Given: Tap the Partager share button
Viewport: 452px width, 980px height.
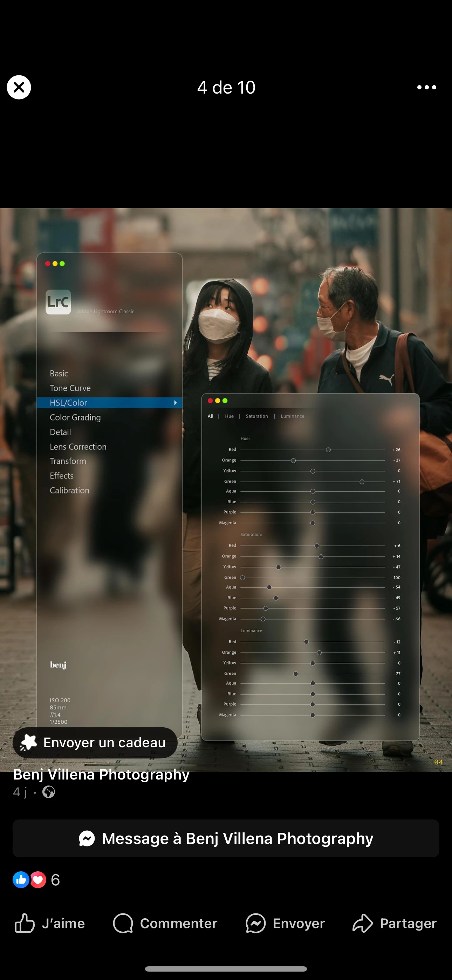Looking at the screenshot, I should point(395,923).
